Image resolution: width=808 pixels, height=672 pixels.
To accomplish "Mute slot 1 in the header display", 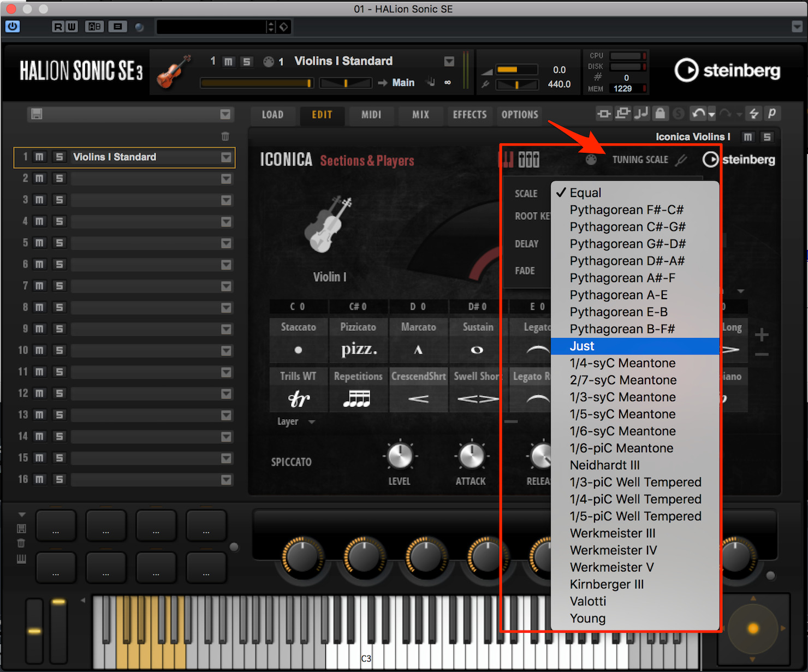I will 228,62.
